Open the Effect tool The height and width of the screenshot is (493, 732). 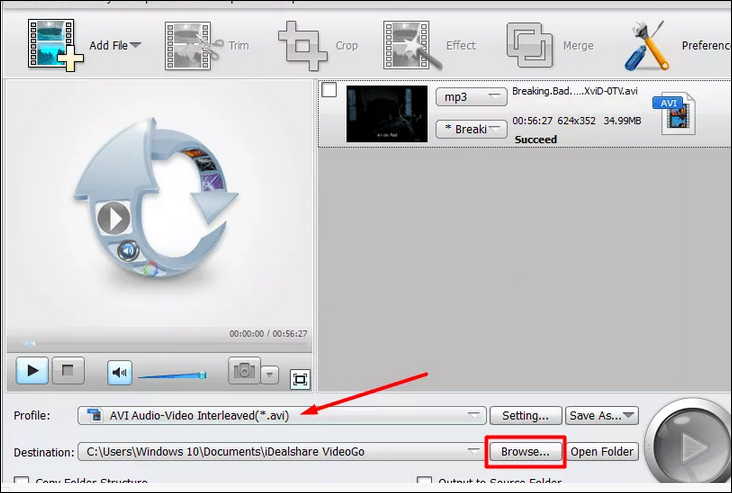pos(412,45)
